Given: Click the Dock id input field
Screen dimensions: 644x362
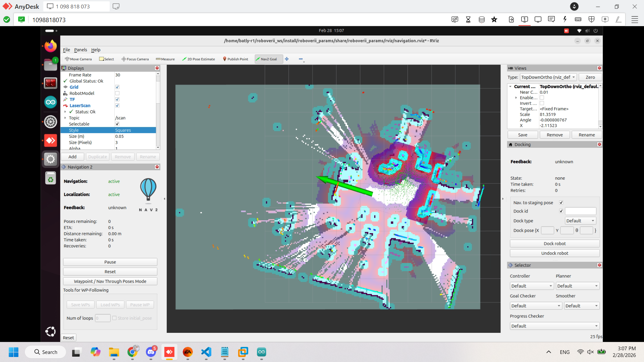Looking at the screenshot, I should click(580, 211).
